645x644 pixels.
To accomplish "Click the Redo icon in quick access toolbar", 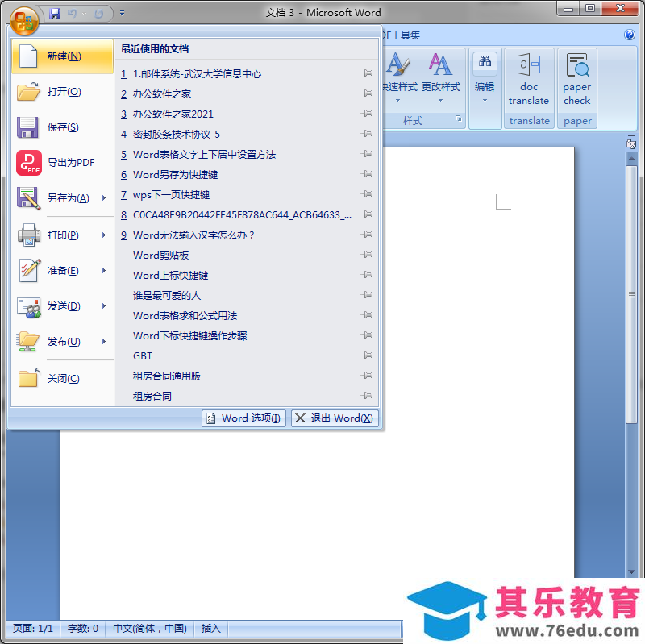I will (98, 14).
